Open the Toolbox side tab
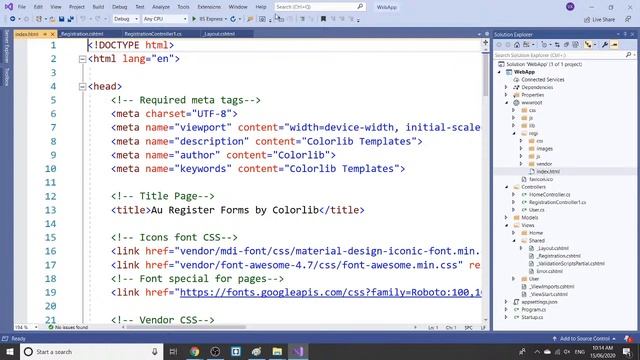Screen dimensions: 640x360 pyautogui.click(x=6, y=76)
